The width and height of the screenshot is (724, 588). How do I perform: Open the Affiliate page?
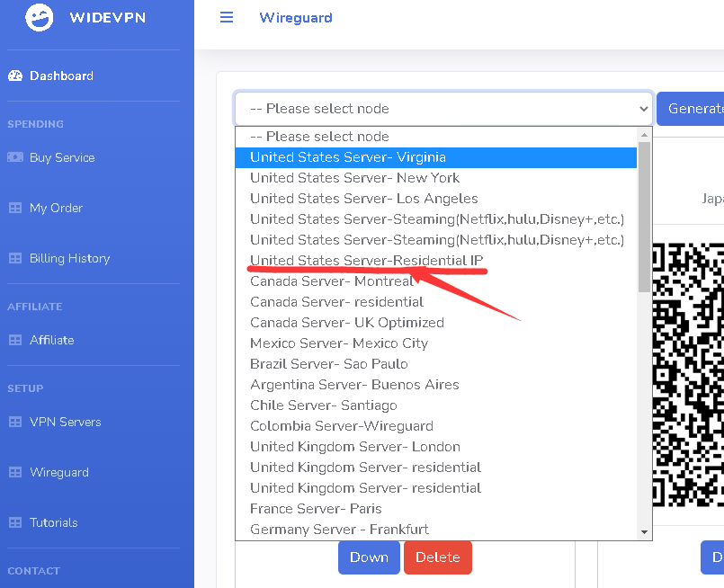tap(52, 340)
